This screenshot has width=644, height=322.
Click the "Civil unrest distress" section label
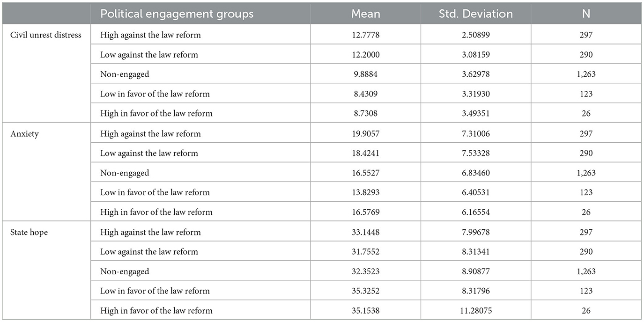click(x=46, y=35)
